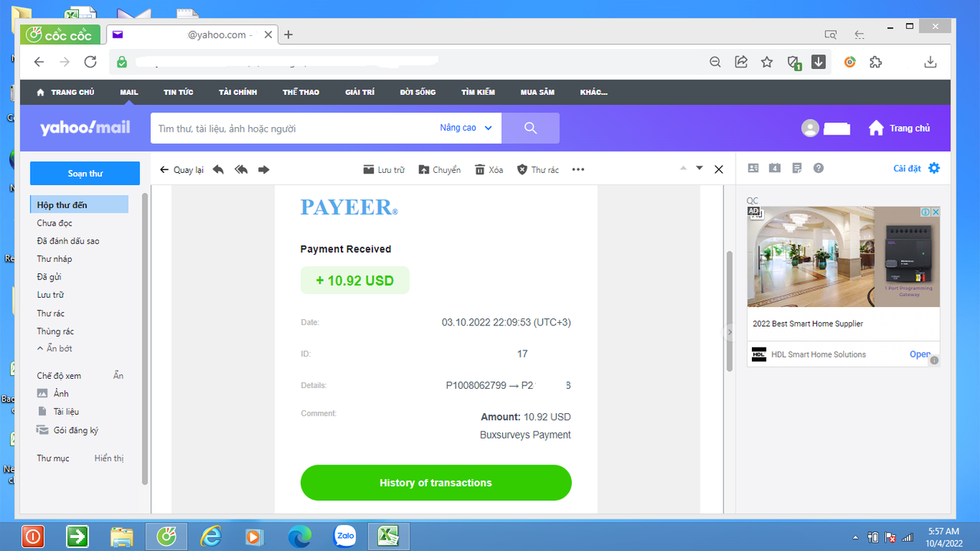Close the Yahoo mail browser tab

pyautogui.click(x=268, y=34)
